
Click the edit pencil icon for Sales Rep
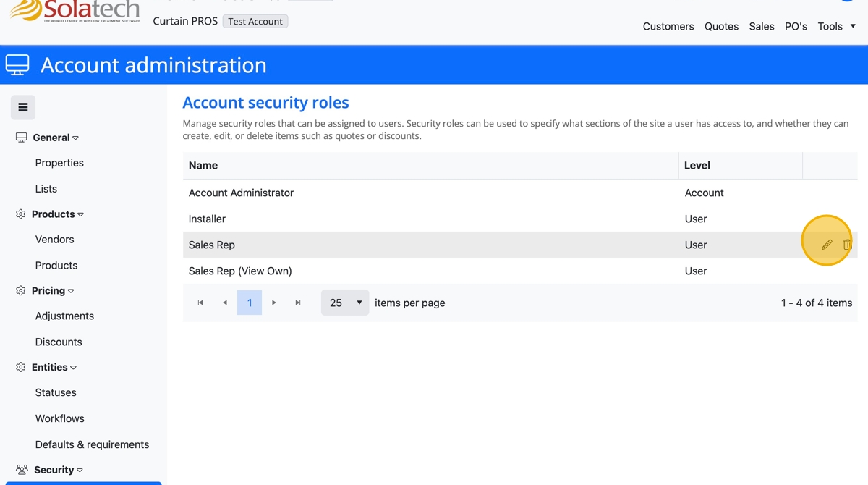tap(827, 245)
